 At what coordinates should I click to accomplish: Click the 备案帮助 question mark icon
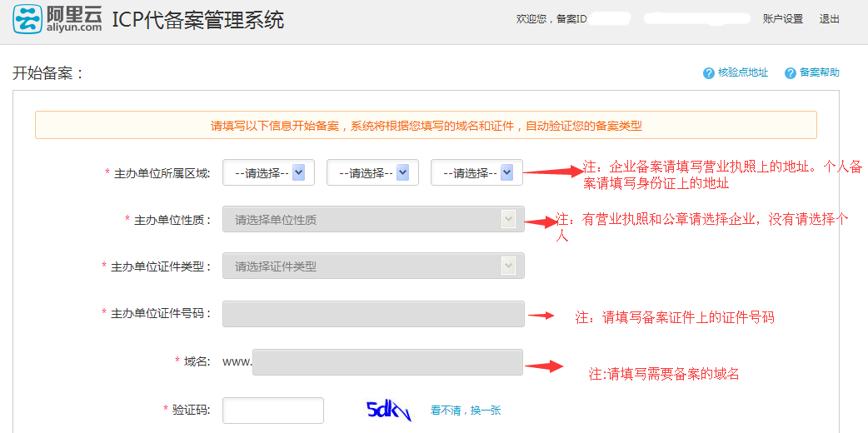791,73
